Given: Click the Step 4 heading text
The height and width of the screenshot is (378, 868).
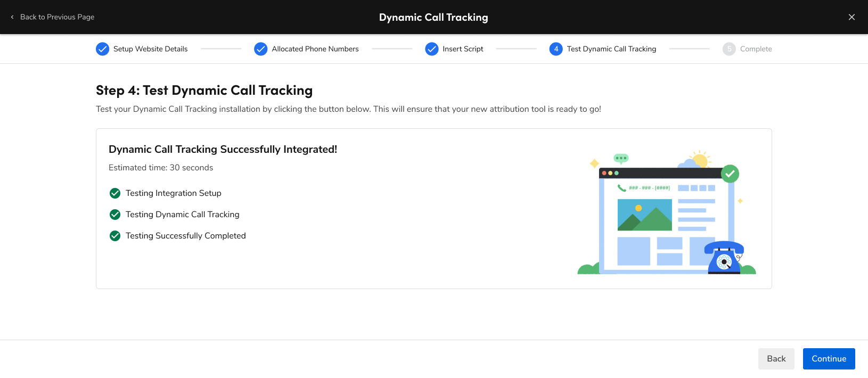Looking at the screenshot, I should [204, 91].
